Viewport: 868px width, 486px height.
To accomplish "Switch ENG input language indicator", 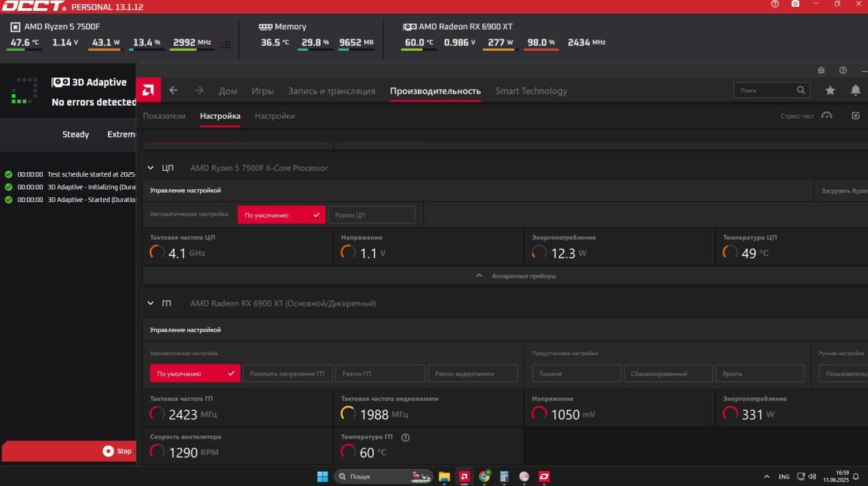I will (784, 477).
